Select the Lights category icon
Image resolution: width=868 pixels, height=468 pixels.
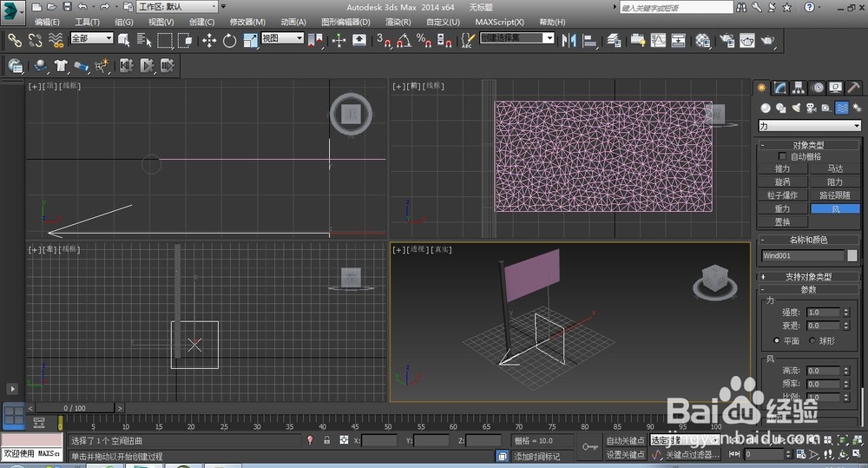(x=796, y=108)
